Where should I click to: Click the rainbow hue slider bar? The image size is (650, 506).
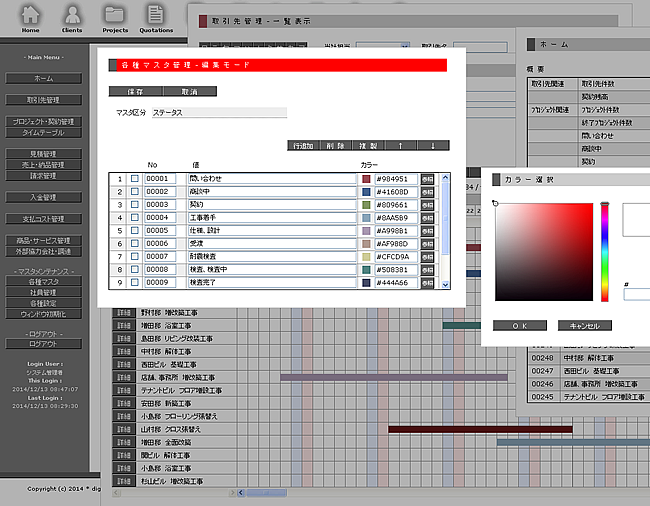coord(605,252)
